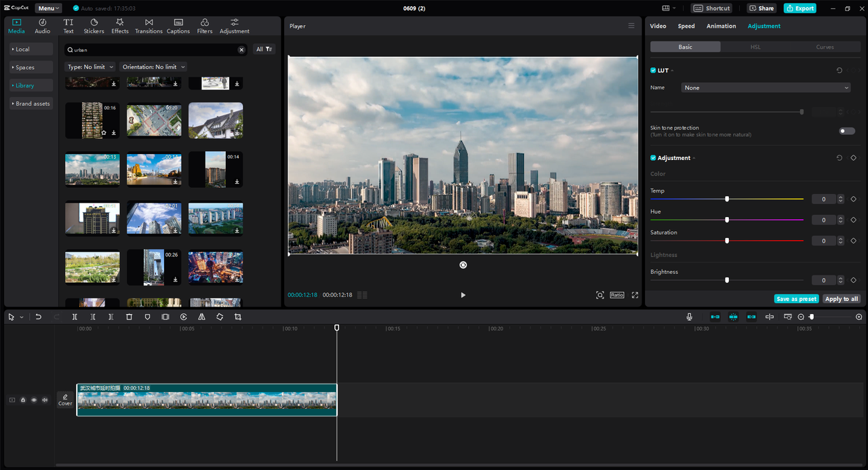Enable Skin tone protection switch
Image resolution: width=868 pixels, height=470 pixels.
pos(847,131)
